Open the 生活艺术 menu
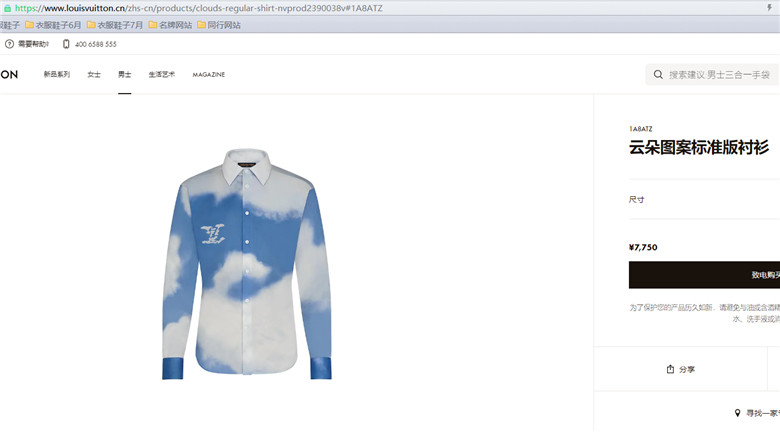Screen dimensions: 780x432 pyautogui.click(x=162, y=74)
